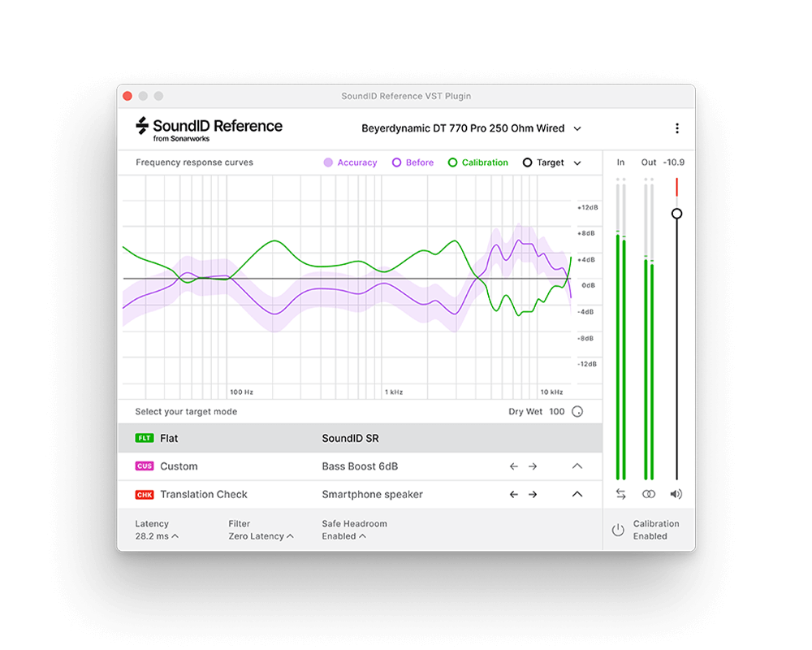Click the Select your target mode label
812x650 pixels.
pos(186,412)
